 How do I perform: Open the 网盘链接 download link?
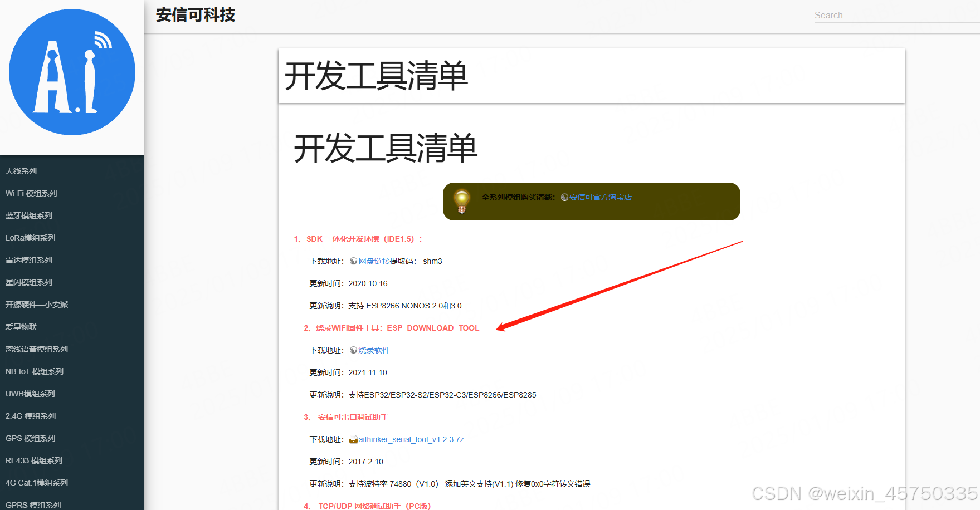[373, 261]
